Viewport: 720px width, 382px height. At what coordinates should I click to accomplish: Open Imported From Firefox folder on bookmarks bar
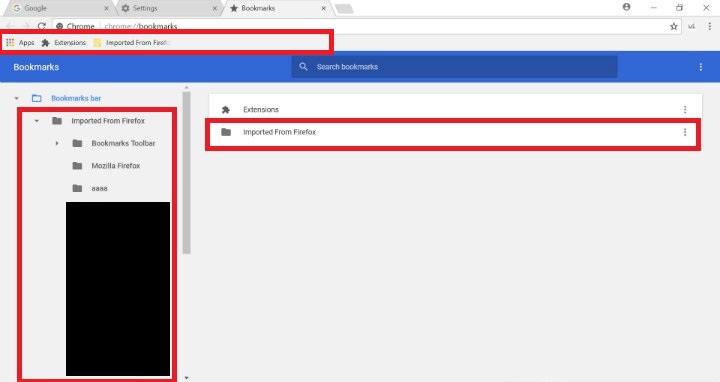click(x=131, y=43)
